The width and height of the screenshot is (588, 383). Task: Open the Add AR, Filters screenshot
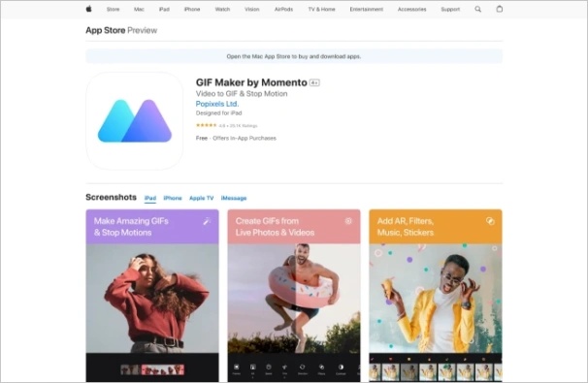coord(436,296)
